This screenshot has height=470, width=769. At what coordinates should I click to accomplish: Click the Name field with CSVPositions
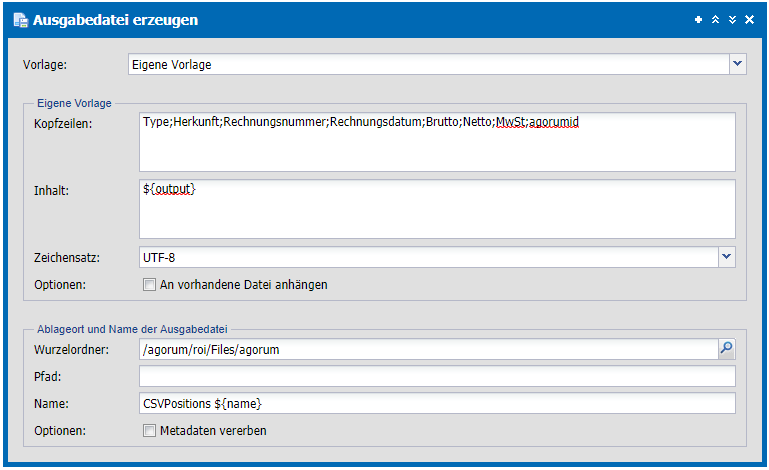(x=437, y=403)
